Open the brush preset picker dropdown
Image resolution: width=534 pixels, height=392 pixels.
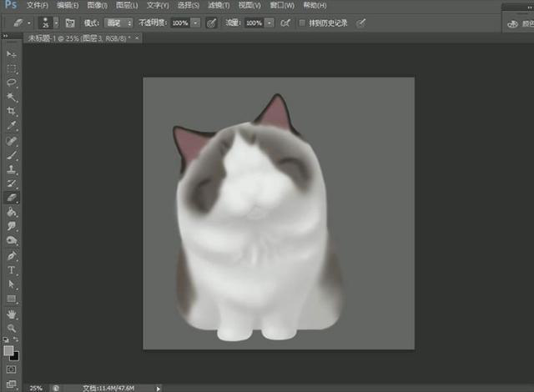click(56, 23)
